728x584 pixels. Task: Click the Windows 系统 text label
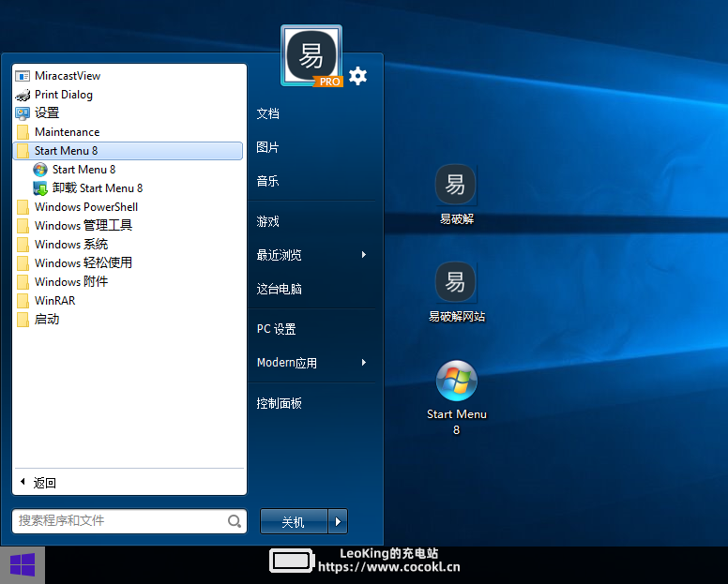pyautogui.click(x=71, y=244)
